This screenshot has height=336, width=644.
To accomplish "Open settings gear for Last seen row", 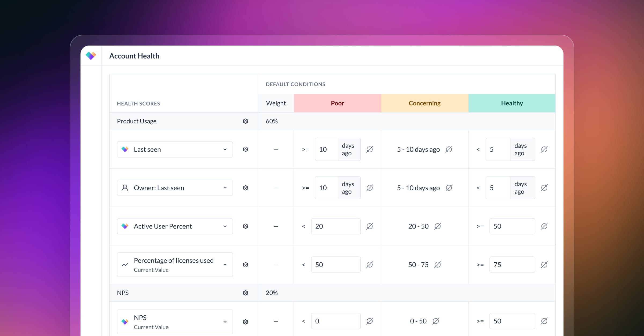I will [x=245, y=149].
